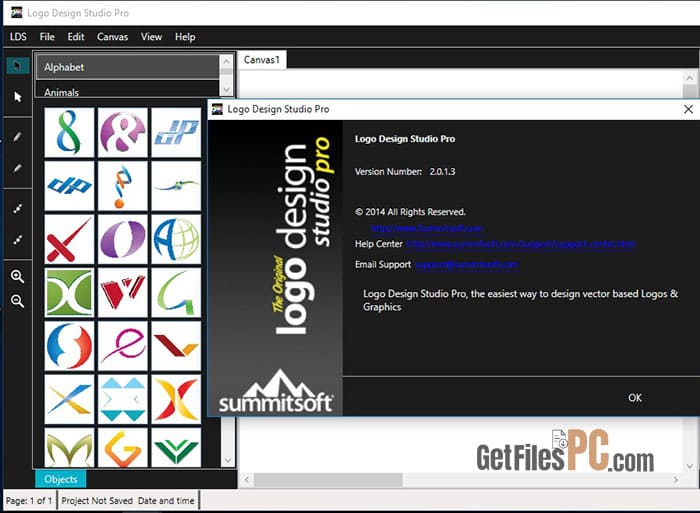
Task: Select the Alphabet category
Action: pyautogui.click(x=127, y=67)
